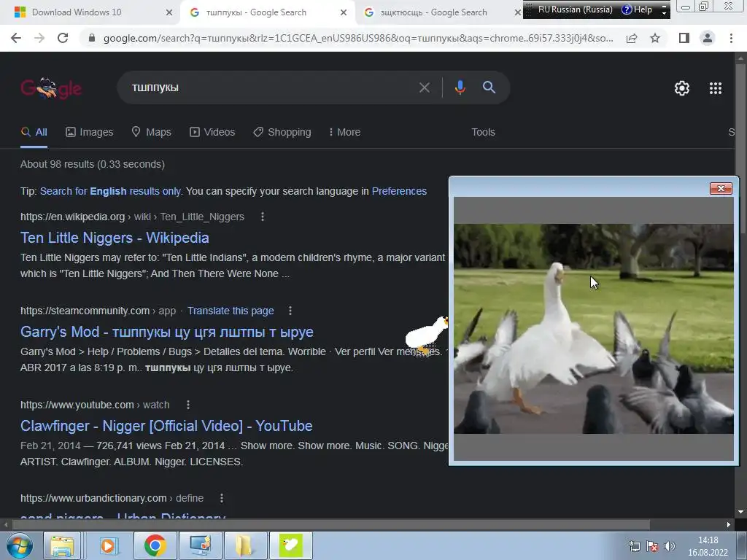Open the Chrome profile avatar

click(x=708, y=38)
